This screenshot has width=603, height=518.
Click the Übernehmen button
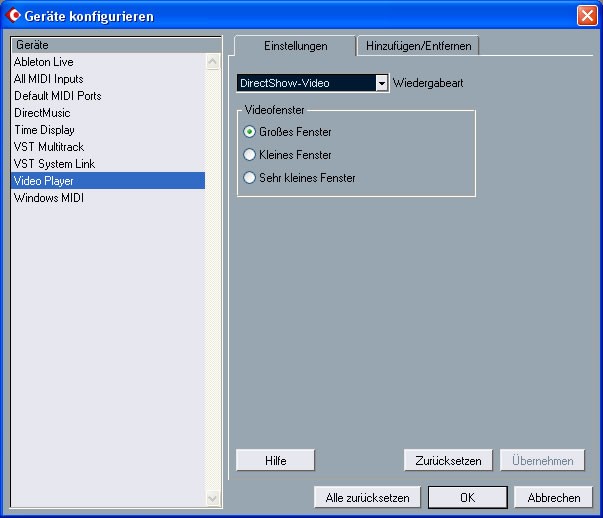[x=542, y=460]
